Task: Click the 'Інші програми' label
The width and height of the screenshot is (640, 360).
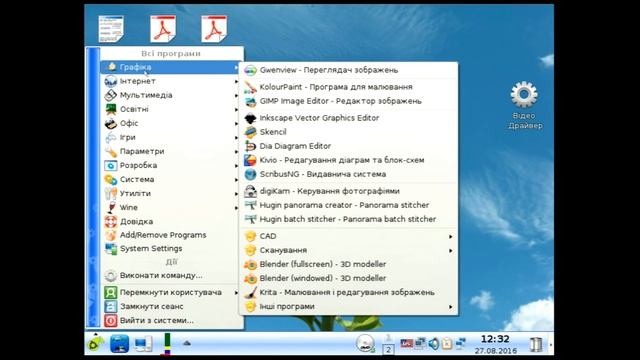Action: 287,307
